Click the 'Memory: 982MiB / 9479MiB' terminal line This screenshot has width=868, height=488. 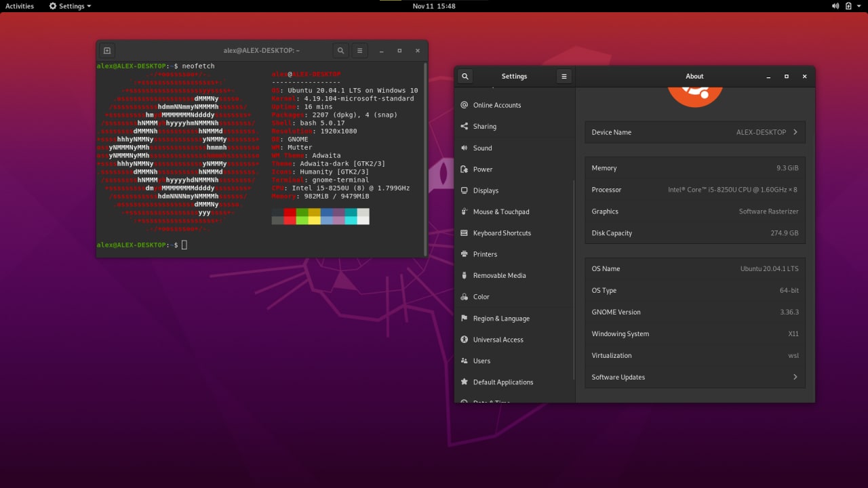point(320,196)
